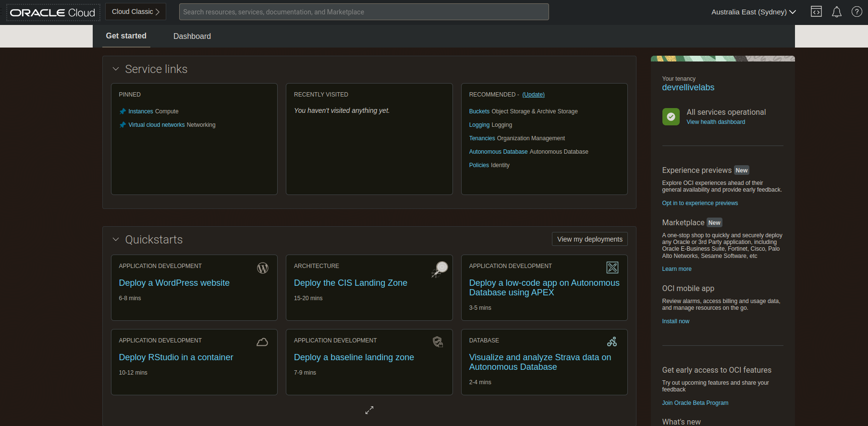Focus the search resources input field
The height and width of the screenshot is (426, 868).
(x=364, y=12)
